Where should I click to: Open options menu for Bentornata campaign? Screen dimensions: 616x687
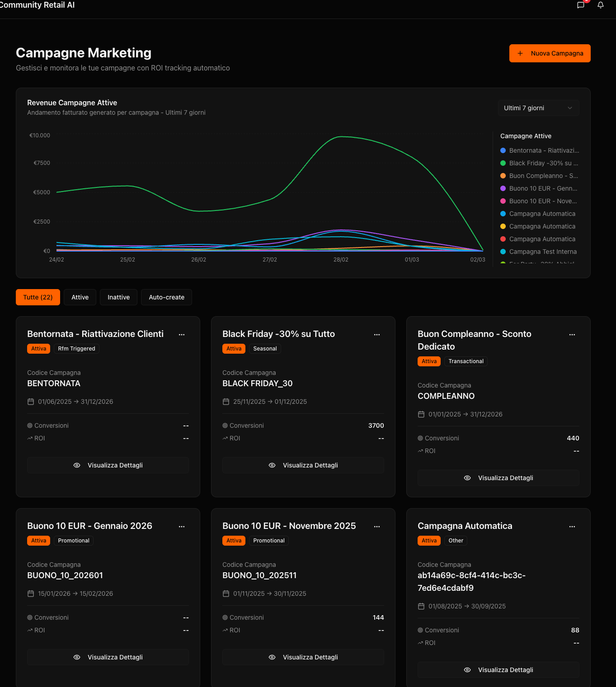[182, 335]
